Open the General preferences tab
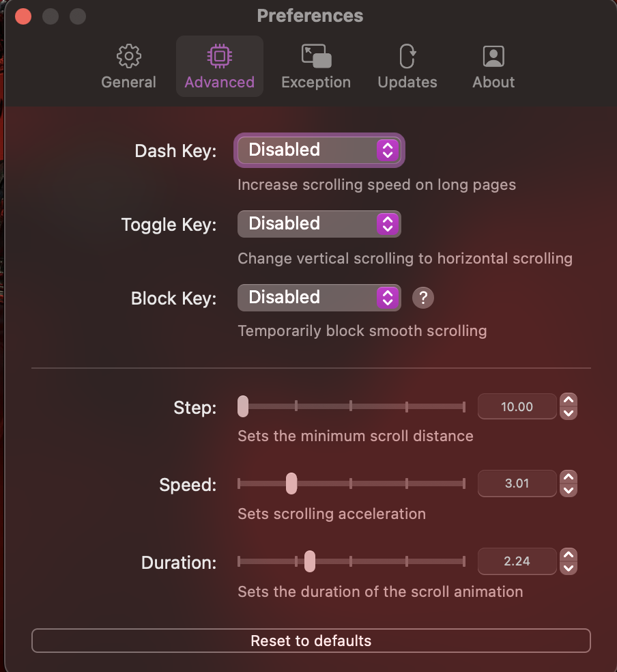Screen dimensions: 617x672 (x=128, y=67)
